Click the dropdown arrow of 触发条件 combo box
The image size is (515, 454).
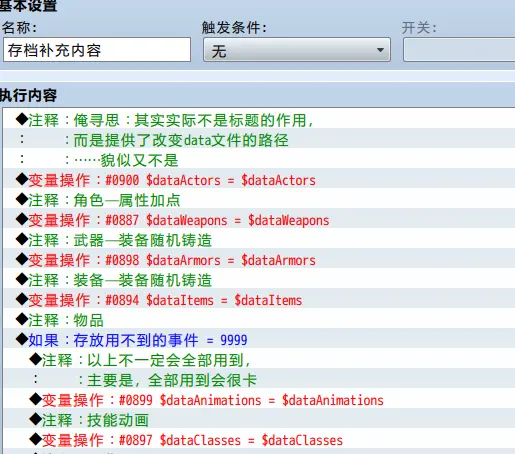(x=380, y=50)
